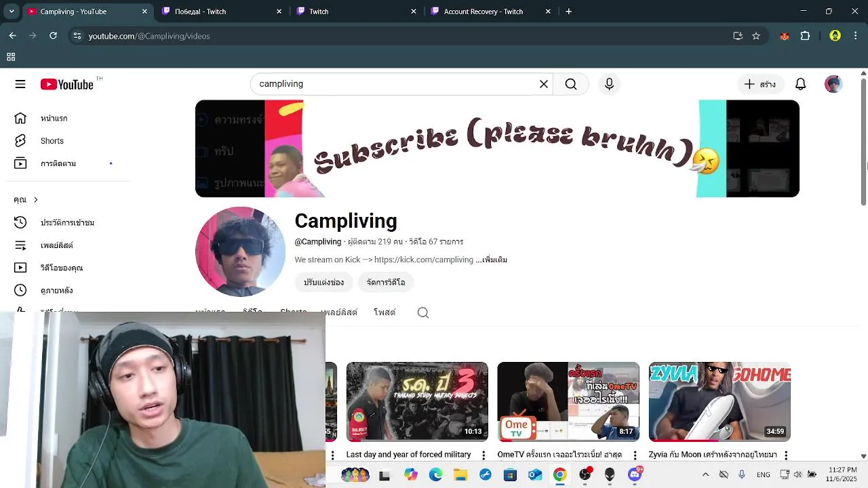The height and width of the screenshot is (488, 868).
Task: Bookmark this page with the star
Action: tap(756, 36)
